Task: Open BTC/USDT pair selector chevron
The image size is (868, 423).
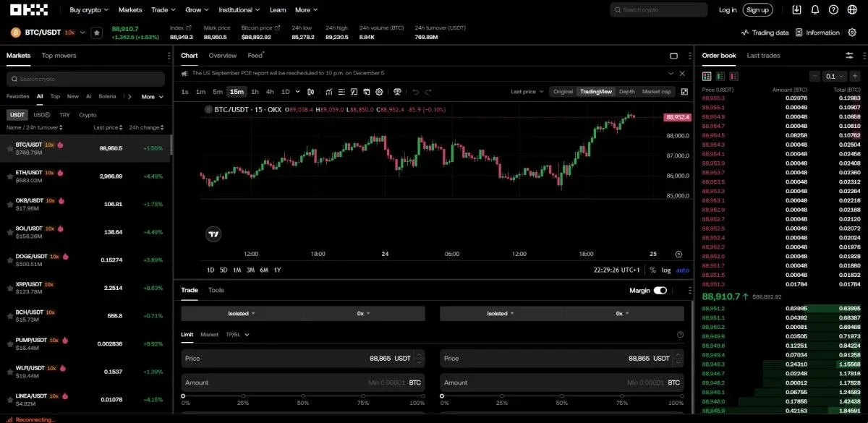Action: point(83,33)
